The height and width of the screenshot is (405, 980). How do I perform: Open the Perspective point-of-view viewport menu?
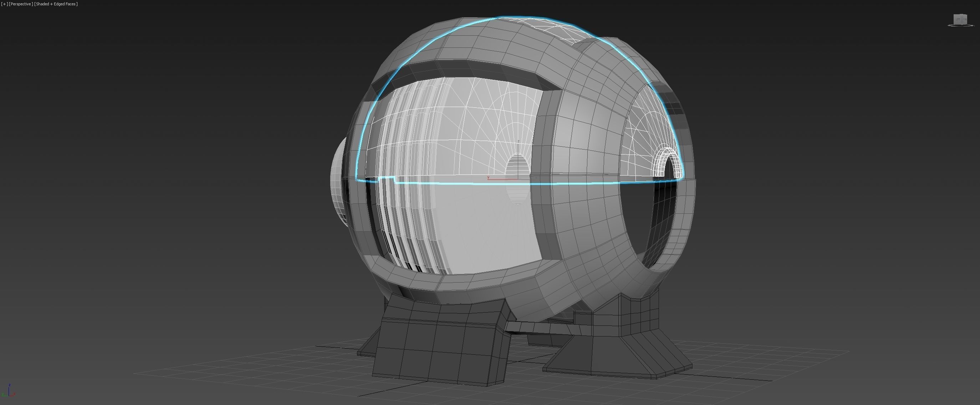(x=21, y=4)
